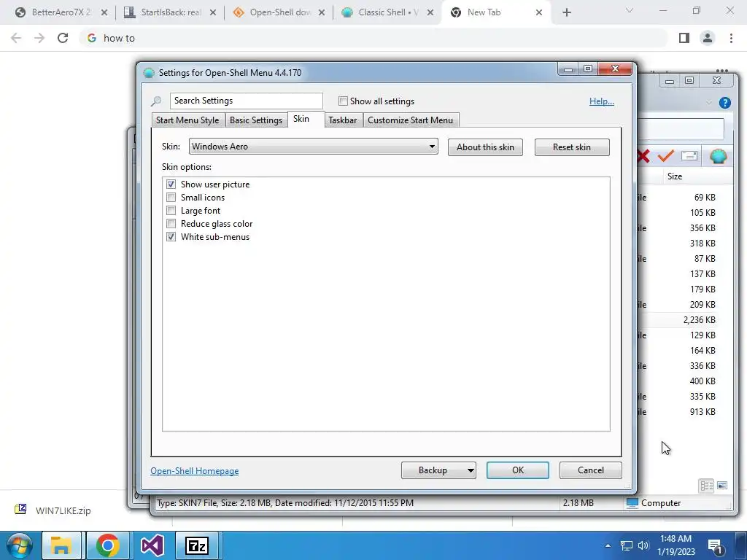Click the magnifier icon beside Search Settings

[156, 101]
